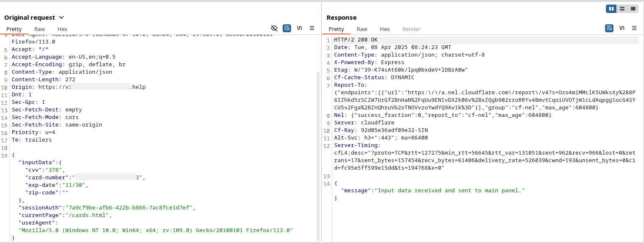Click the sessionAuth value in request body

(x=130, y=208)
